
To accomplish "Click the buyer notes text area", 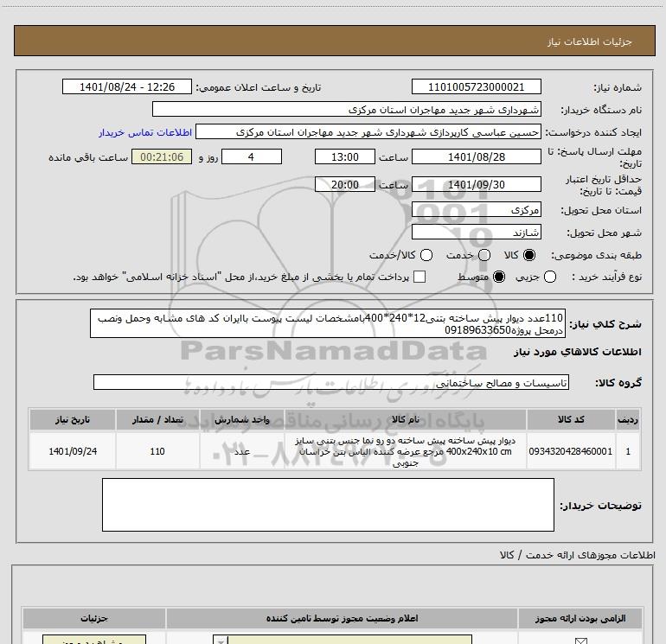I will [x=328, y=505].
